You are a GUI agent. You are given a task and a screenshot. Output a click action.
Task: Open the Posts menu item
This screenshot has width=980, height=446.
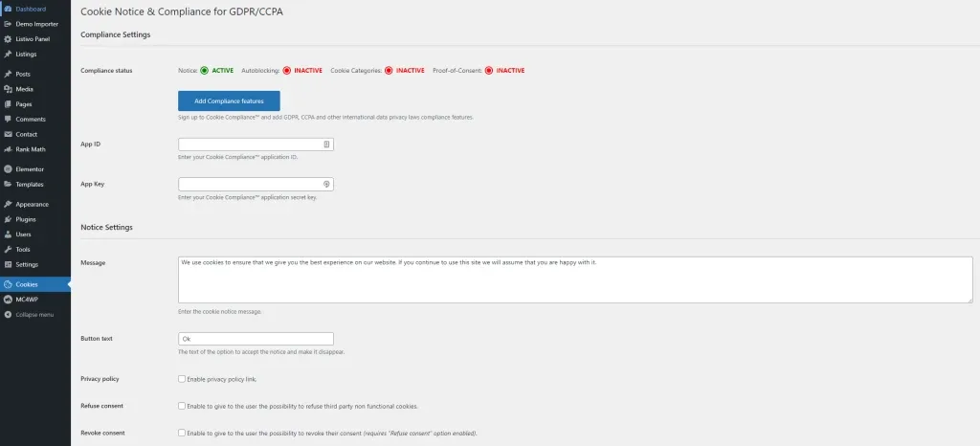coord(35,74)
